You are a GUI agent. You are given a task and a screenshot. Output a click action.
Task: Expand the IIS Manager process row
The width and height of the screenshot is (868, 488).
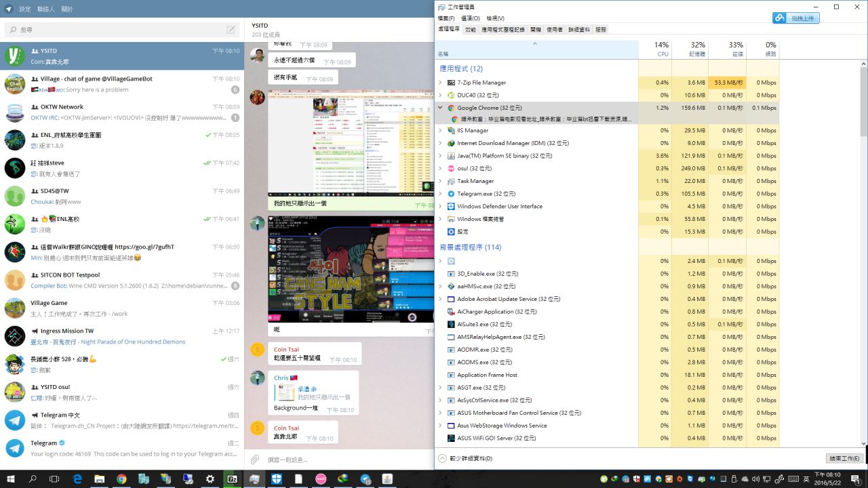440,130
